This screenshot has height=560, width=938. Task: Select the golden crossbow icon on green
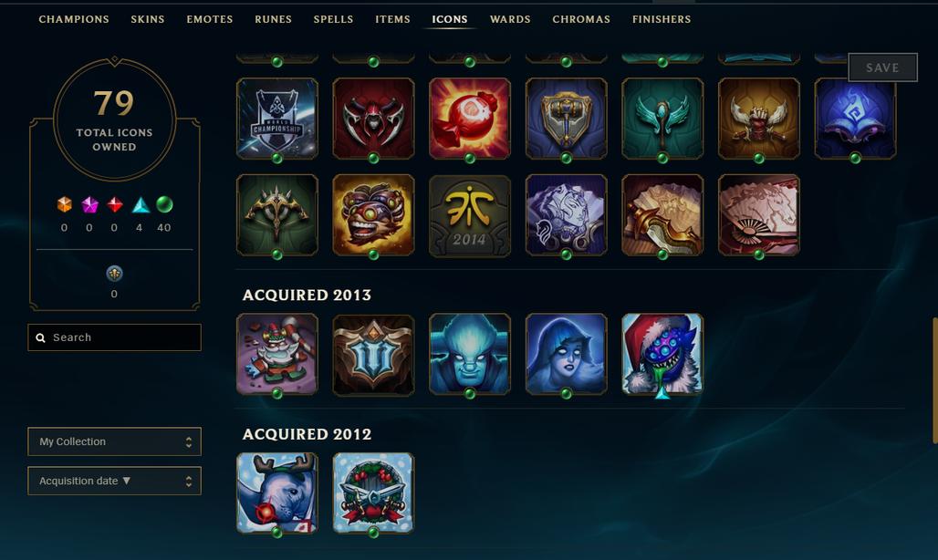(x=277, y=215)
